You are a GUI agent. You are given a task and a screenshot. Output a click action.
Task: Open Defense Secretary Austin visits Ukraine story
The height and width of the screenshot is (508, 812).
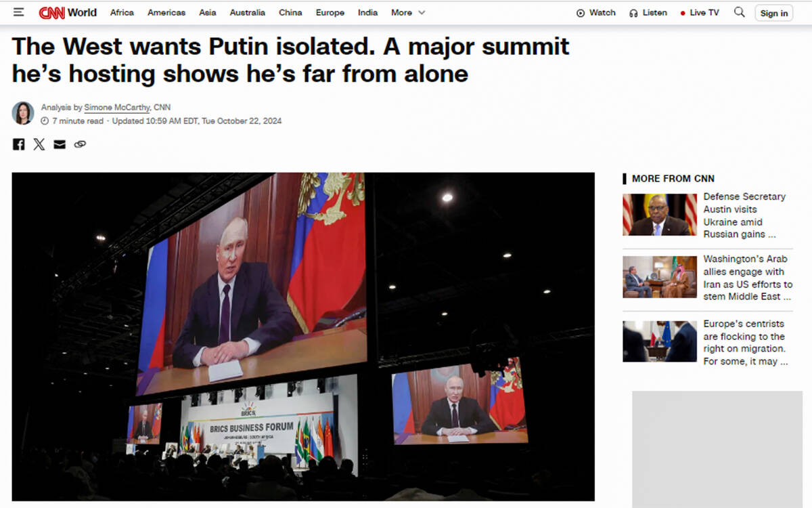click(x=744, y=215)
